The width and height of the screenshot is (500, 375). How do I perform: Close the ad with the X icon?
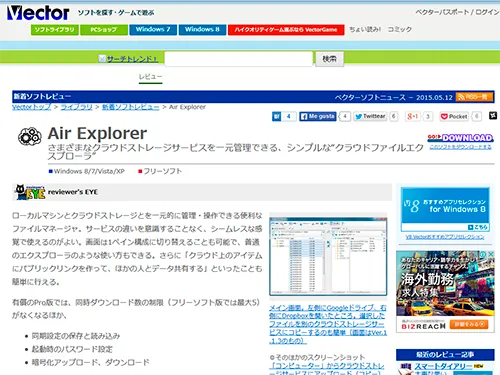tap(491, 255)
